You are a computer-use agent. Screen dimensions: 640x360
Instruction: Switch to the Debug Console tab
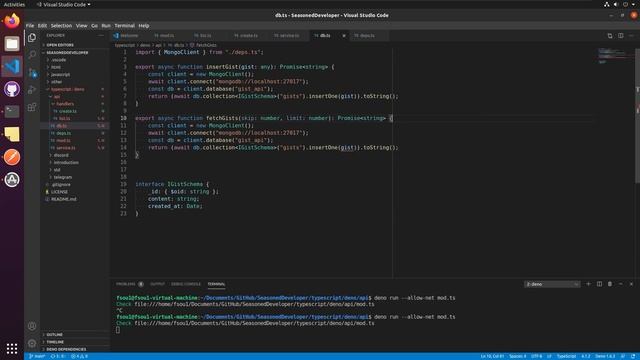click(186, 284)
